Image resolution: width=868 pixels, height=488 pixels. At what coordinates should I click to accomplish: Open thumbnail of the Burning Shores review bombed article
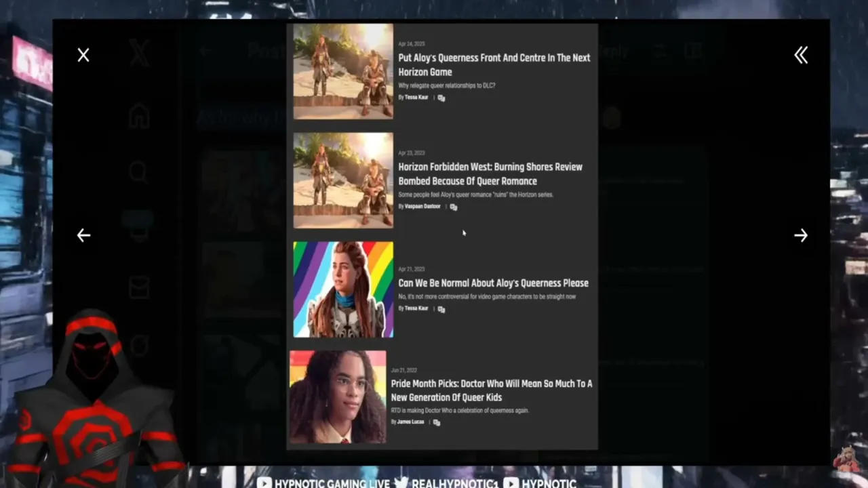(343, 180)
